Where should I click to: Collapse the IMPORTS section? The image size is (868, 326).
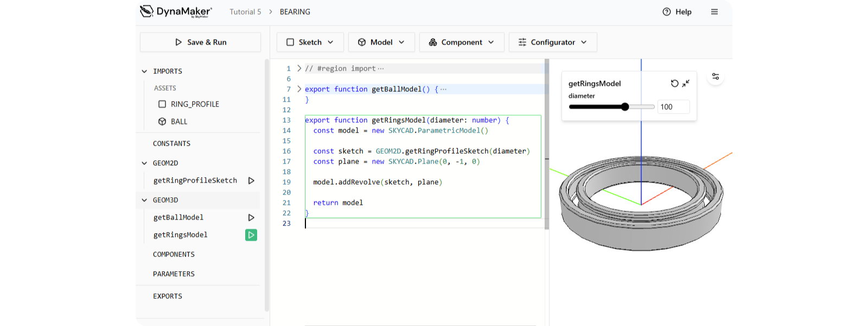144,71
